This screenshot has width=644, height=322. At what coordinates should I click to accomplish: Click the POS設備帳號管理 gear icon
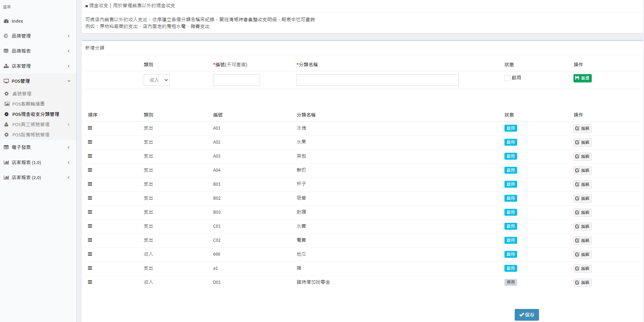(x=6, y=135)
